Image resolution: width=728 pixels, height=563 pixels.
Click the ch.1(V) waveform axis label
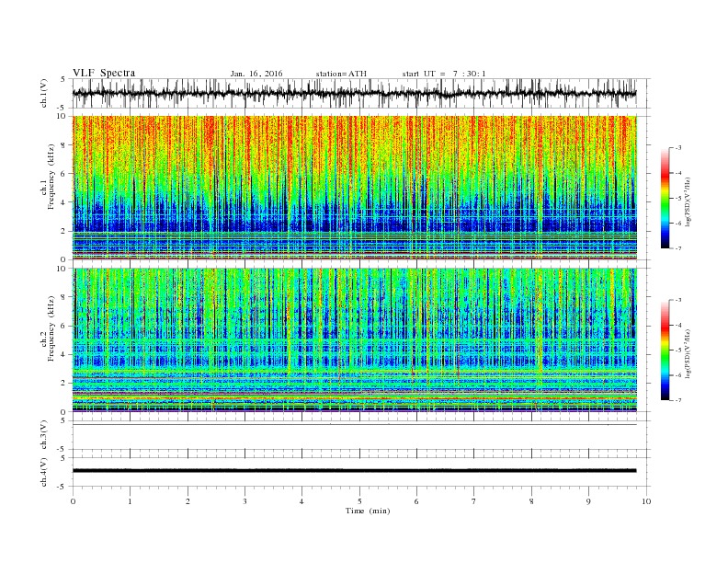point(44,93)
